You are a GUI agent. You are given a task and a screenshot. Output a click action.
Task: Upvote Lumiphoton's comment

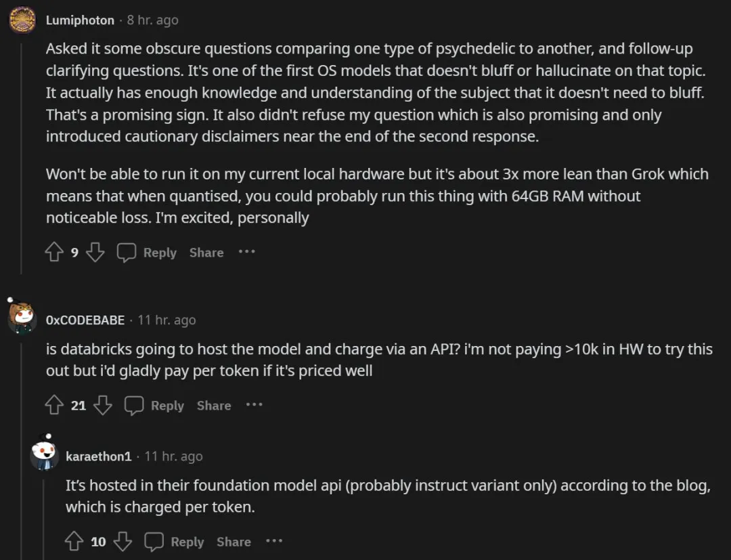54,253
